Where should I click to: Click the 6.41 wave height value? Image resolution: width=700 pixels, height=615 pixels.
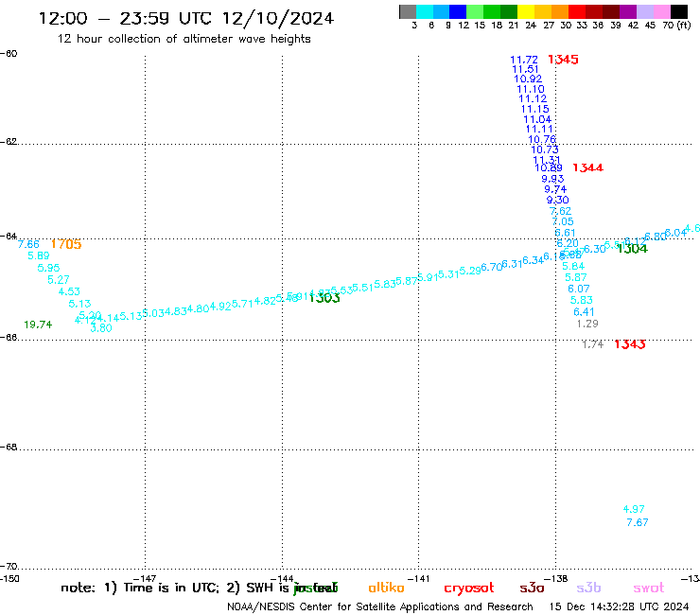pyautogui.click(x=584, y=311)
